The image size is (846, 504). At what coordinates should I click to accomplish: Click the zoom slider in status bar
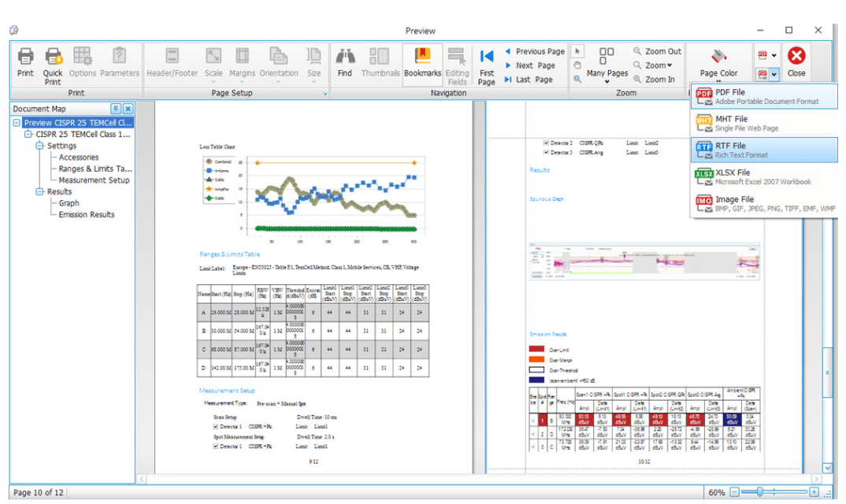(760, 492)
